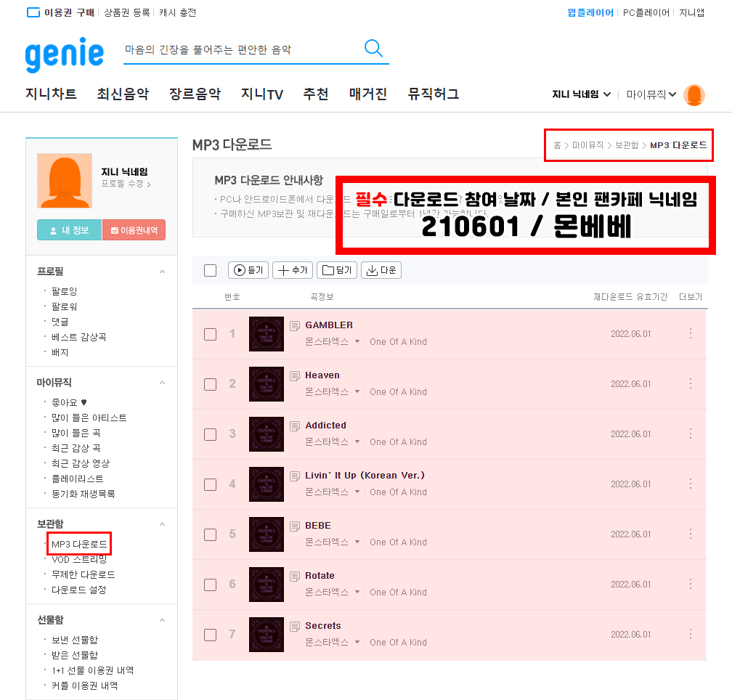Open the more options dots for Heaven
Screen dimensions: 732x700
click(x=691, y=383)
